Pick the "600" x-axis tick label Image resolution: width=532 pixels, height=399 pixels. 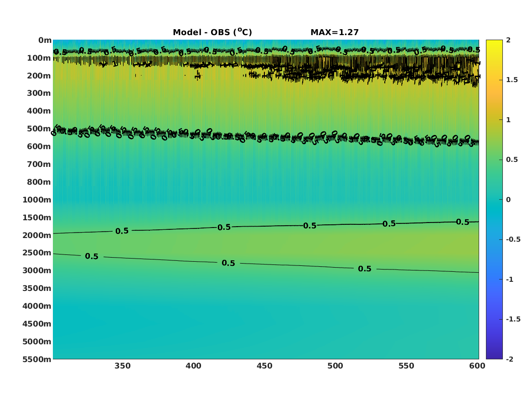(x=477, y=366)
